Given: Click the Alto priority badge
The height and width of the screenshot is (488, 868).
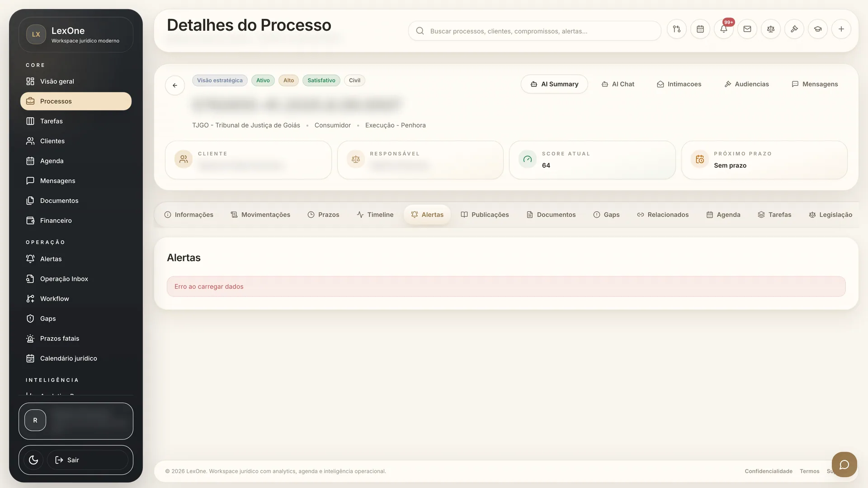Looking at the screenshot, I should [288, 80].
